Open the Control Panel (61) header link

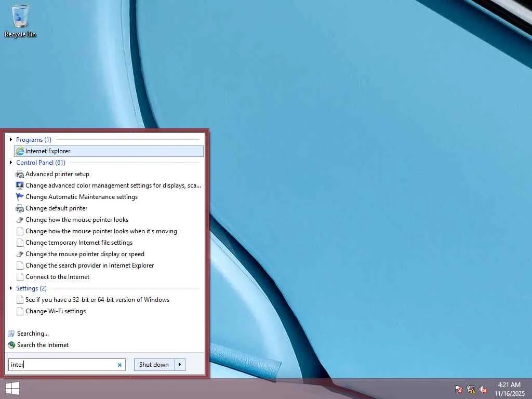tap(41, 163)
